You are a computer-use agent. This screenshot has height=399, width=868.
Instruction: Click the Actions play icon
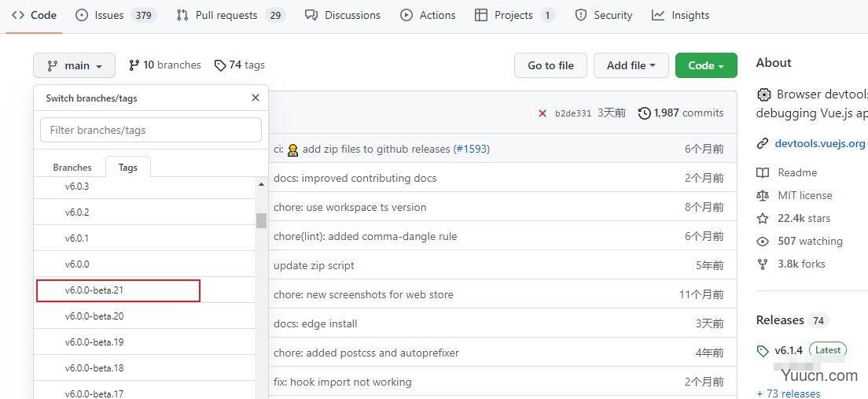tap(406, 16)
